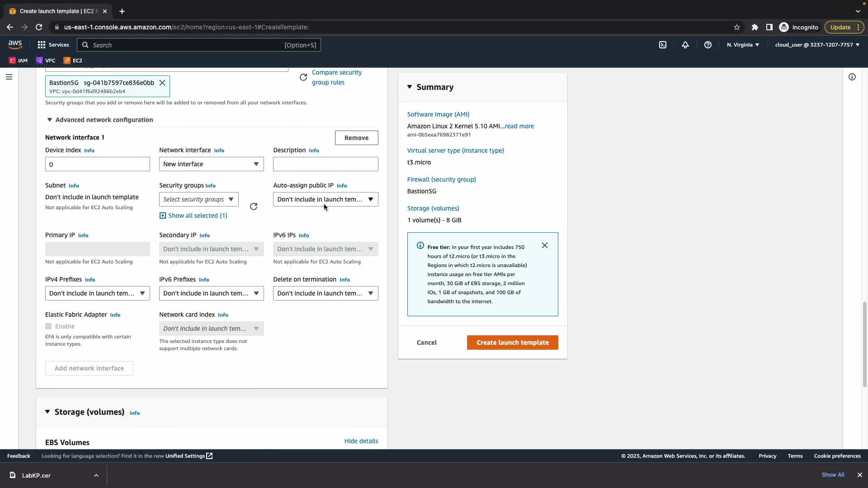Refresh security groups list icon
868x488 pixels.
[254, 206]
